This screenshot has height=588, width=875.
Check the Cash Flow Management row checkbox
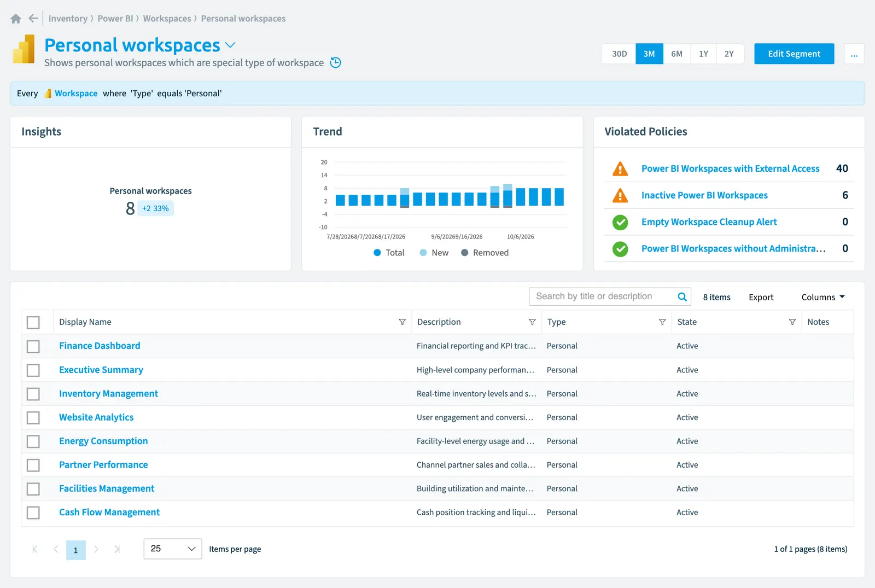click(33, 513)
